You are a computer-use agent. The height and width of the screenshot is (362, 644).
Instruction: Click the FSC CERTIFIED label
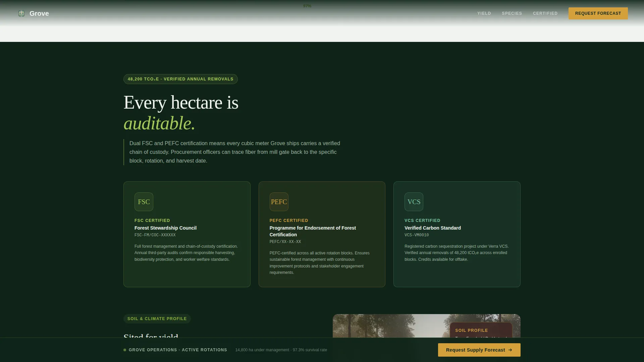pyautogui.click(x=152, y=221)
